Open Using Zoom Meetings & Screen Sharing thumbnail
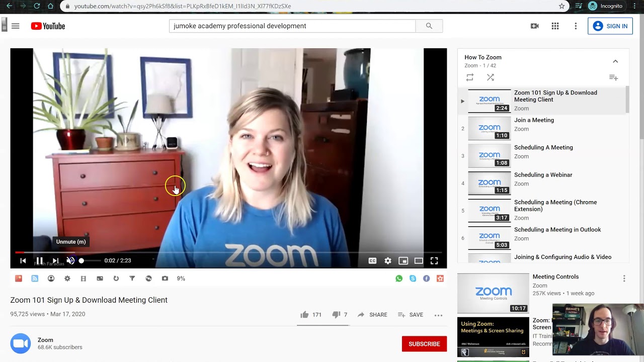Image resolution: width=644 pixels, height=362 pixels. pos(493,337)
